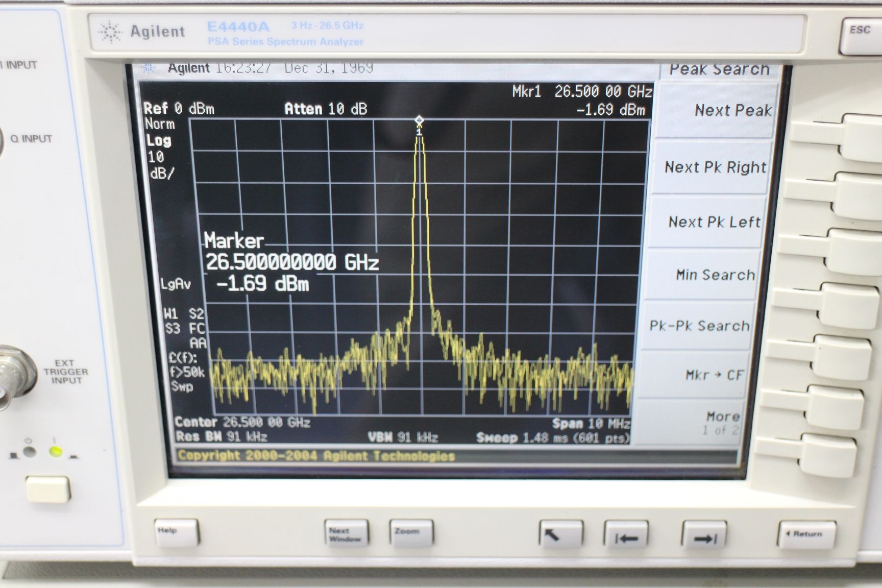Open More 1 of 2 softkey menu

pos(721,423)
